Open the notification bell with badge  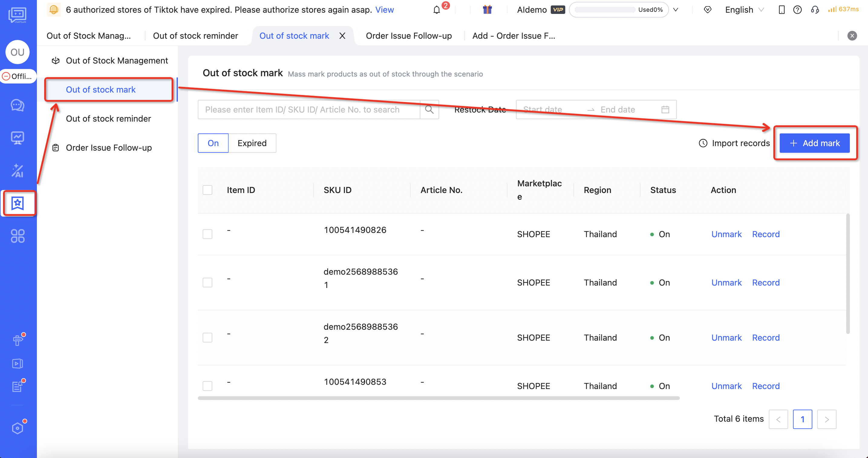click(x=437, y=10)
